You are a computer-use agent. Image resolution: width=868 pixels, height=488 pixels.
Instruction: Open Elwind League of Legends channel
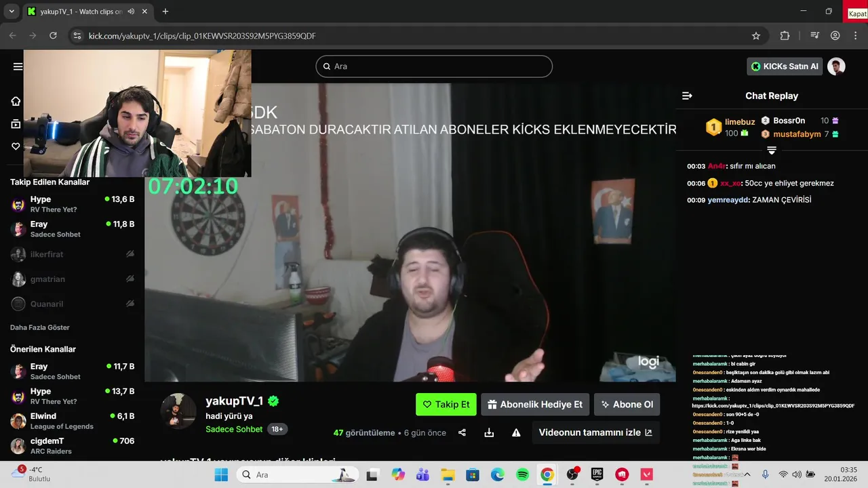click(72, 421)
